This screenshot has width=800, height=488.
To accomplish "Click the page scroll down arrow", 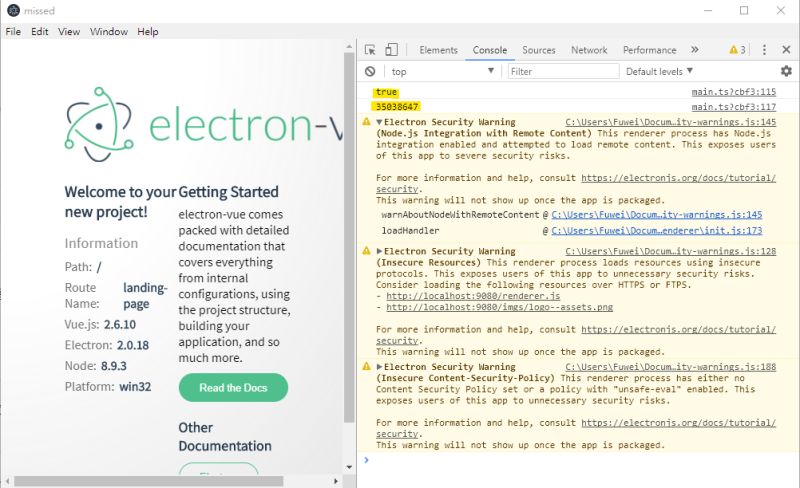I will pos(349,467).
